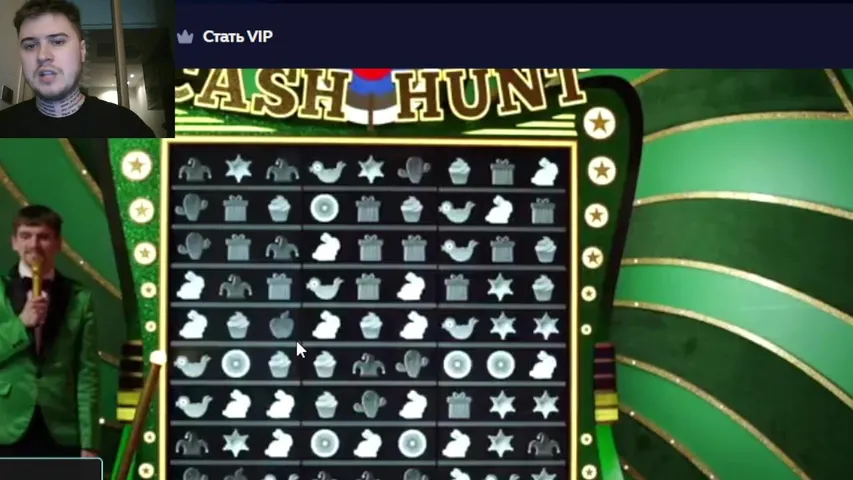Screen dimensions: 853x480
Task: Pick the rabbit in the board's top-right corner
Action: coord(544,172)
